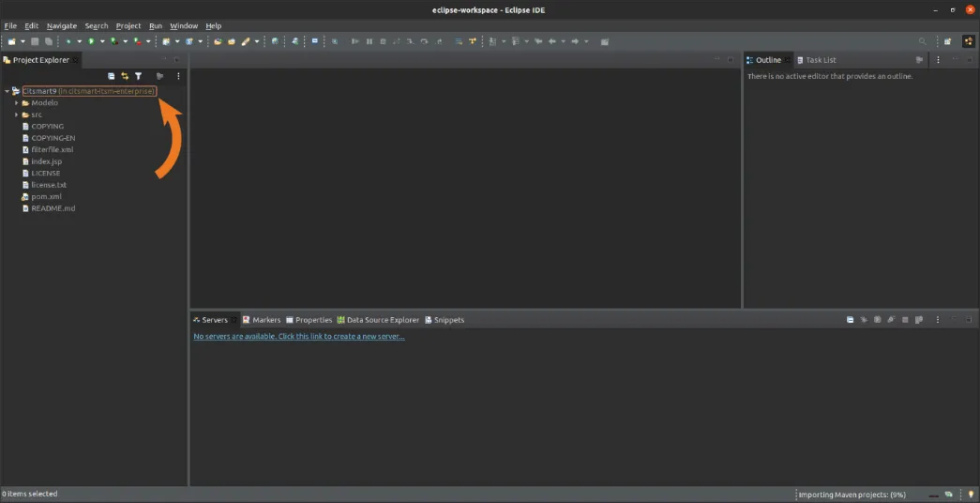Viewport: 980px width, 503px height.
Task: Click the Last Edit Location icon
Action: click(536, 41)
